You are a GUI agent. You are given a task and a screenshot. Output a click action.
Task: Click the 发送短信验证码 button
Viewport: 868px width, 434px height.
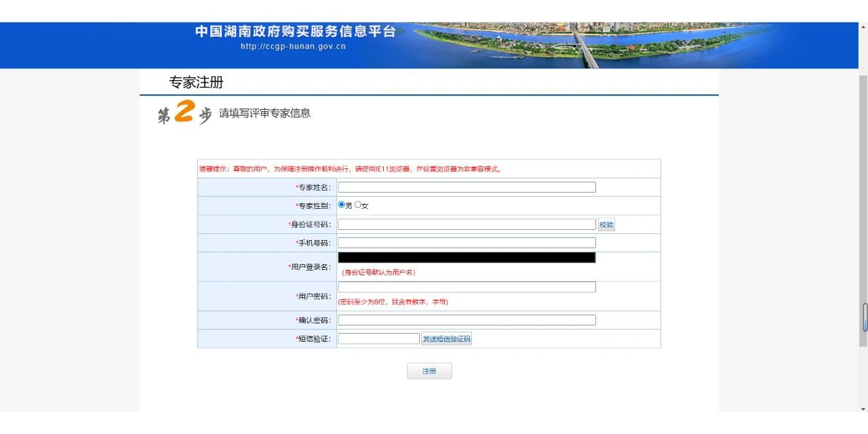coord(446,338)
